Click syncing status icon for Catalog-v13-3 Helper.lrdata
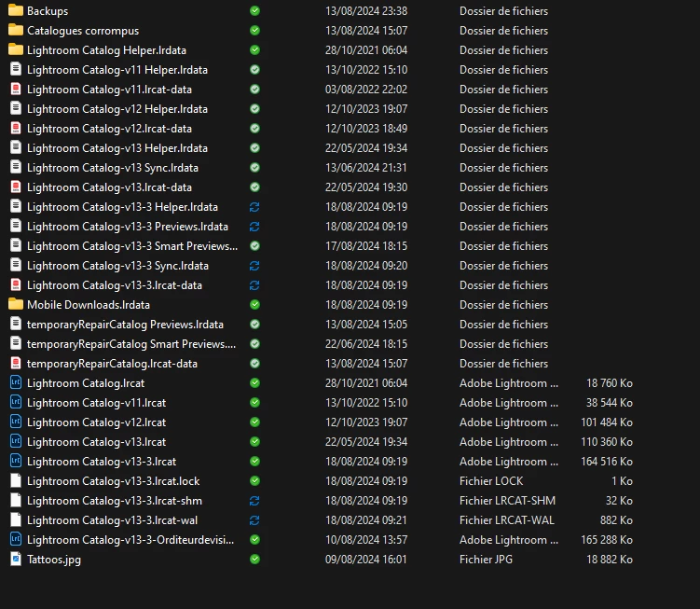Image resolution: width=700 pixels, height=609 pixels. click(254, 207)
